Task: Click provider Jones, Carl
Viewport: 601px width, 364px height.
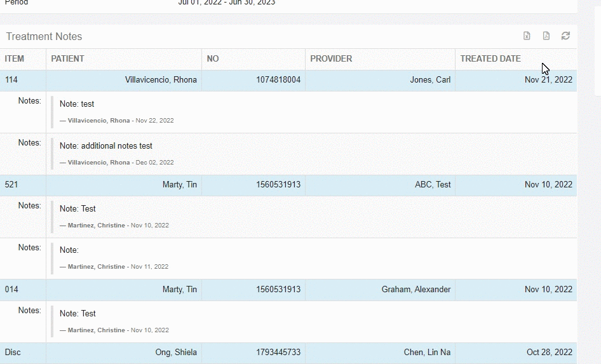Action: pyautogui.click(x=430, y=79)
